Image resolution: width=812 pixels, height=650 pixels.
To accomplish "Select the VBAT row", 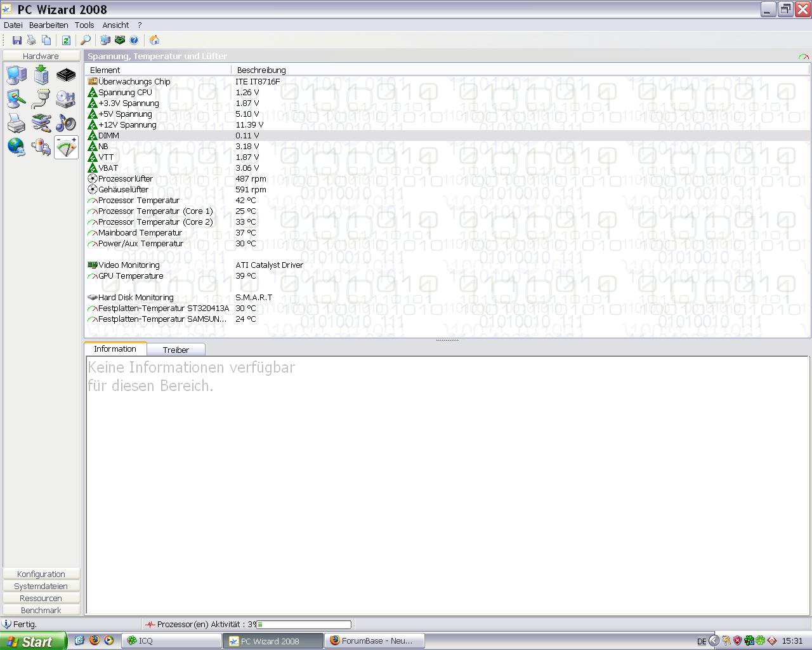I will (x=448, y=168).
